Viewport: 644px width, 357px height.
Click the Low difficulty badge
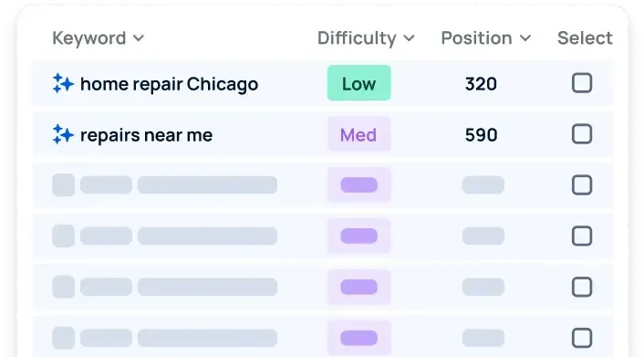(x=359, y=83)
